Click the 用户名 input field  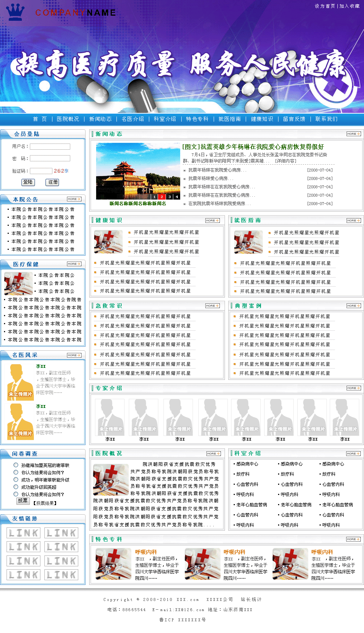click(50, 146)
